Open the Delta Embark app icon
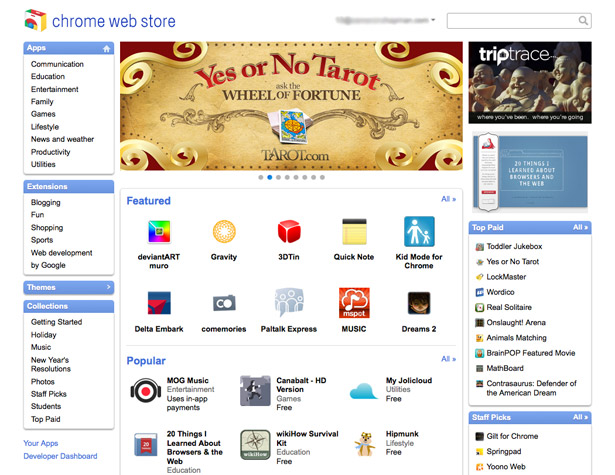 159,303
